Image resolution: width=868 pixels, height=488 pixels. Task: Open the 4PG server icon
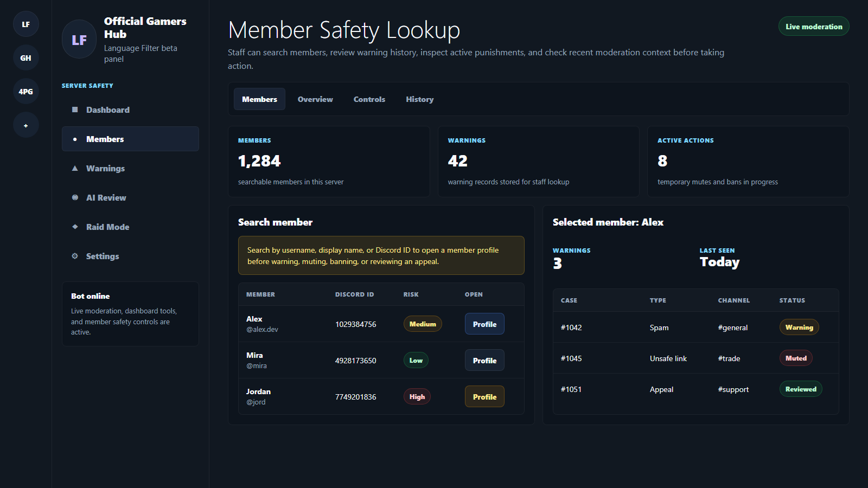click(25, 92)
